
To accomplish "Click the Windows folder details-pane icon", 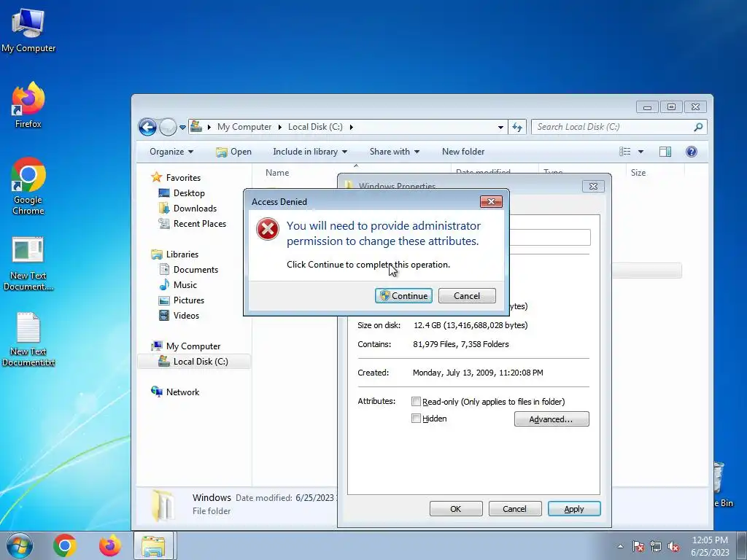I will point(162,505).
